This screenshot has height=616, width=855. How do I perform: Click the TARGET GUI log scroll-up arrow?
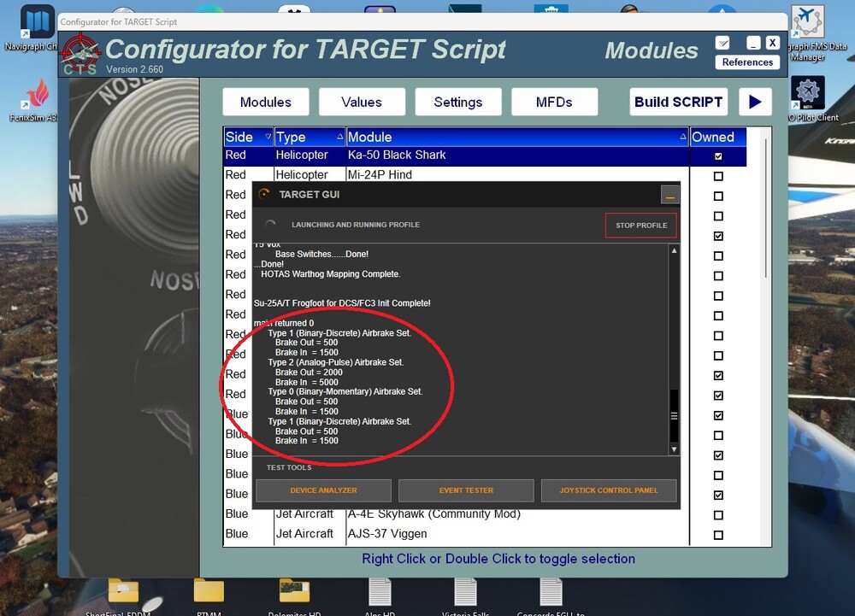(x=674, y=250)
